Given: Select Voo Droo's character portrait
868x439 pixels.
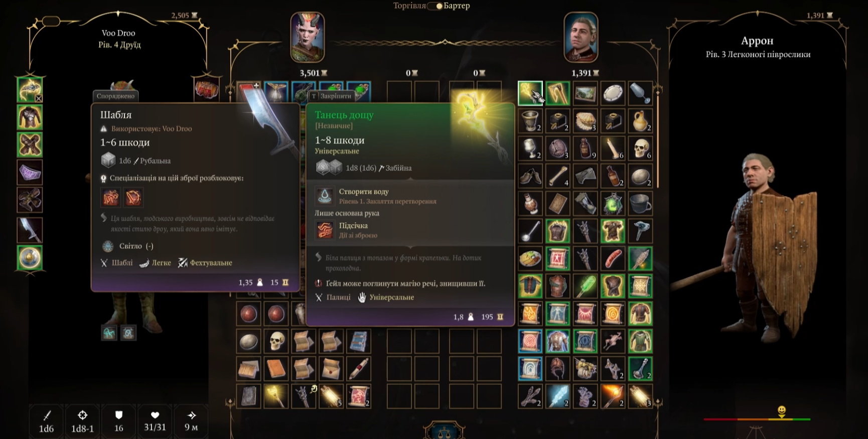Looking at the screenshot, I should click(308, 38).
